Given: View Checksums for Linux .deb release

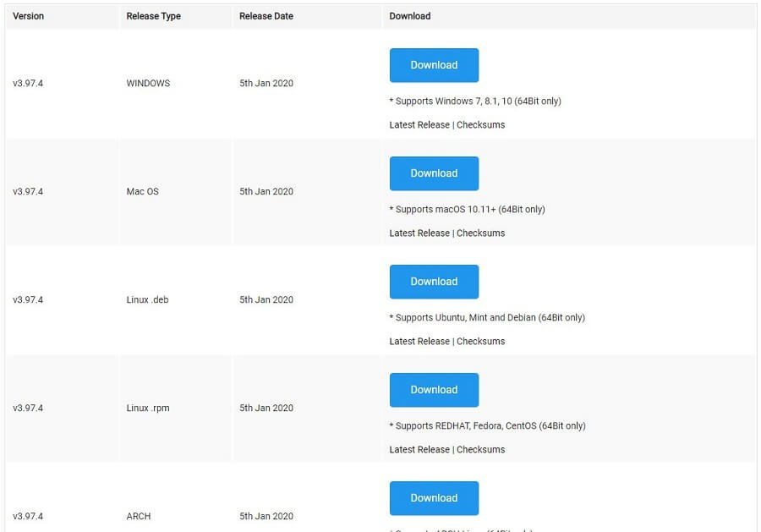Looking at the screenshot, I should 480,341.
